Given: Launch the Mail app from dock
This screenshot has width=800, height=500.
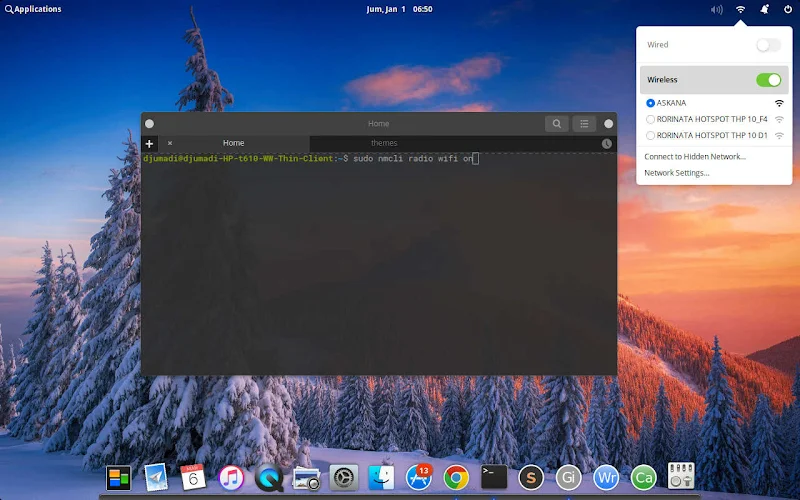Looking at the screenshot, I should point(156,478).
